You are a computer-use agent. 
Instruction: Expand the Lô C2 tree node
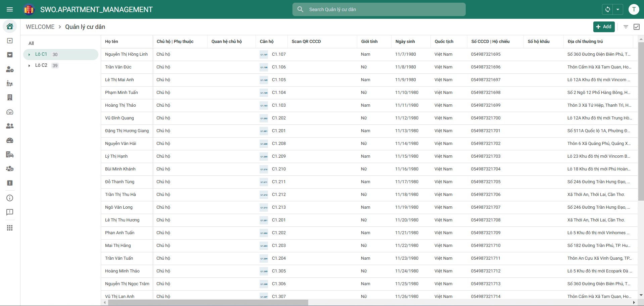(29, 65)
